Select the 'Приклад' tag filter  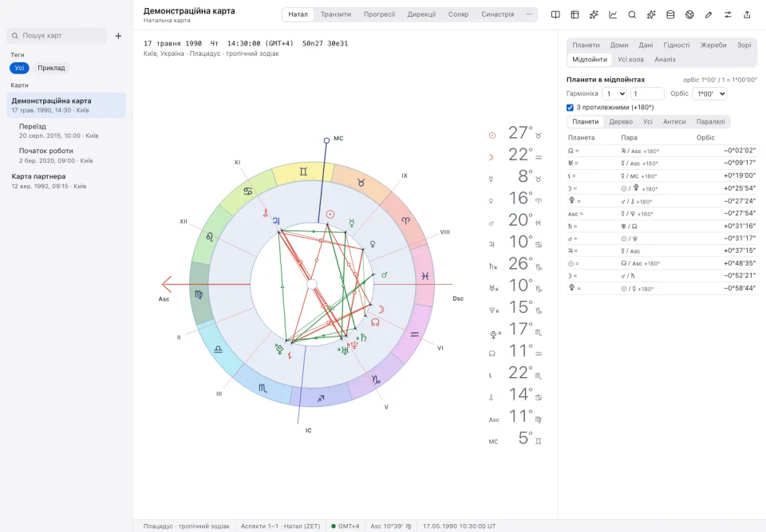pos(51,68)
